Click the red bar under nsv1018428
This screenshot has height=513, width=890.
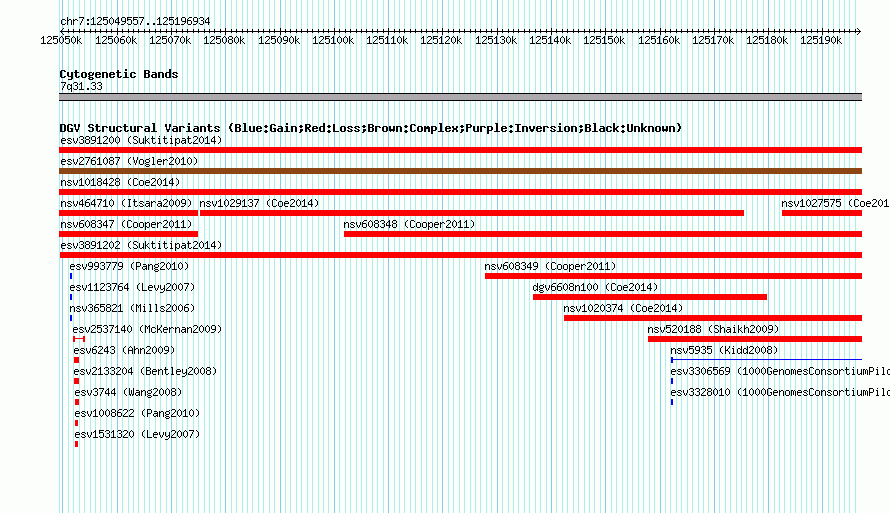(460, 192)
